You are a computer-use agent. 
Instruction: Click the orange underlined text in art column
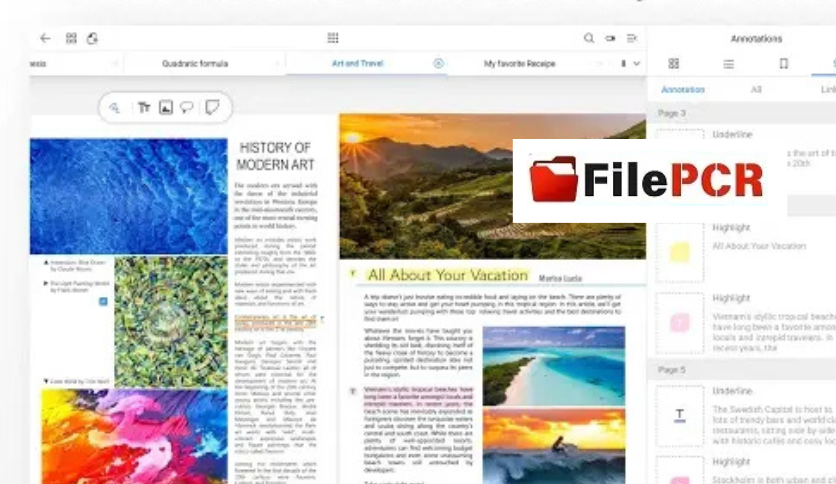[x=276, y=321]
